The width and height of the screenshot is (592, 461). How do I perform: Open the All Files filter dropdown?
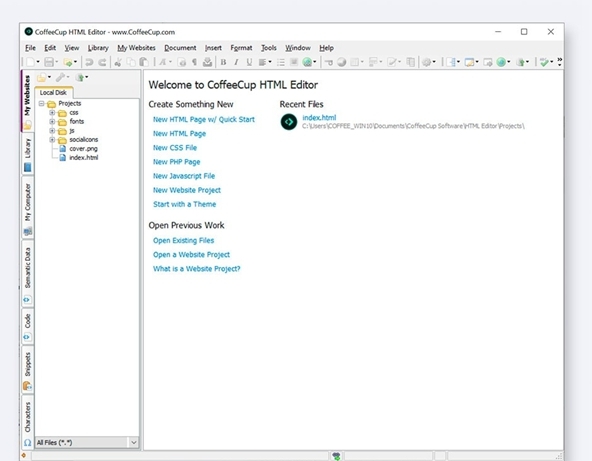(134, 442)
